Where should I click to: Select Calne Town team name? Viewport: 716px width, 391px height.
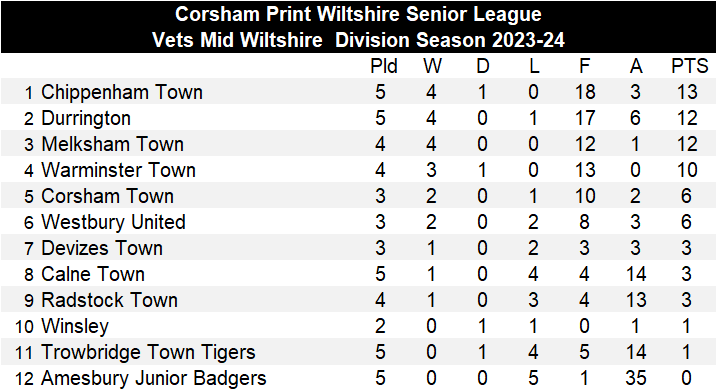(93, 275)
